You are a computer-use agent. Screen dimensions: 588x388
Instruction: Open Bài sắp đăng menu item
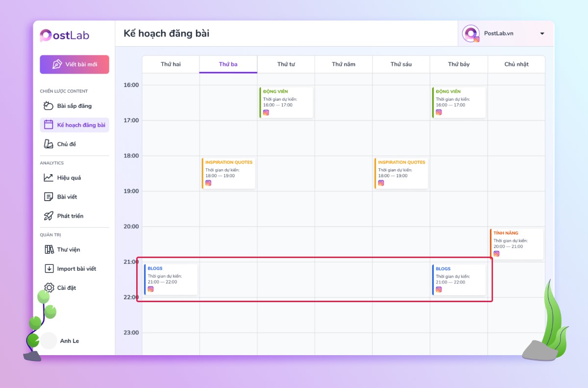click(x=74, y=105)
